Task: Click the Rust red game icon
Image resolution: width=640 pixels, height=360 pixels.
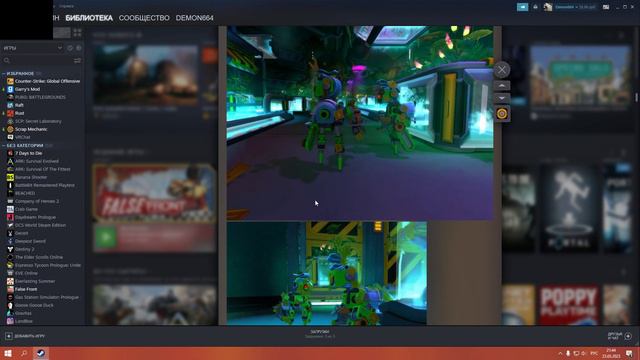Action: coord(10,113)
